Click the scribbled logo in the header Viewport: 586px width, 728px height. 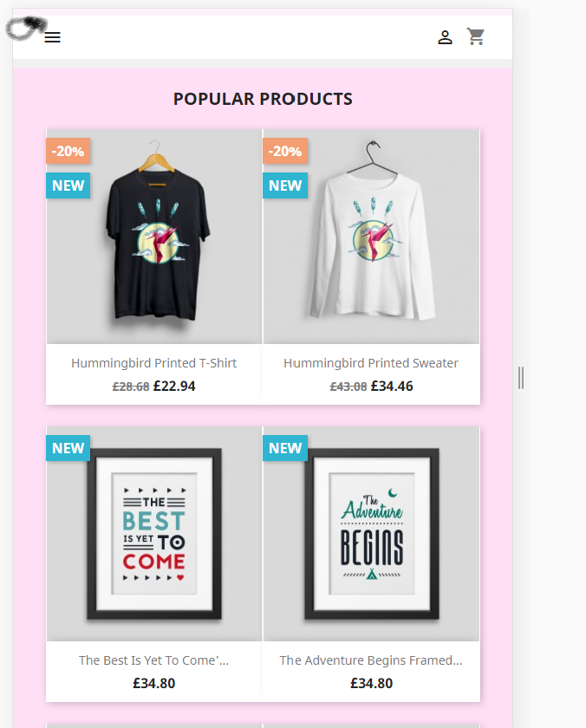tap(27, 28)
